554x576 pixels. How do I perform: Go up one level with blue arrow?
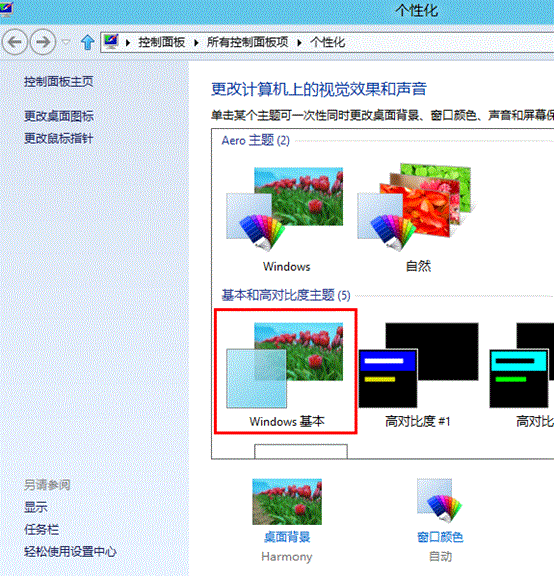coord(87,42)
